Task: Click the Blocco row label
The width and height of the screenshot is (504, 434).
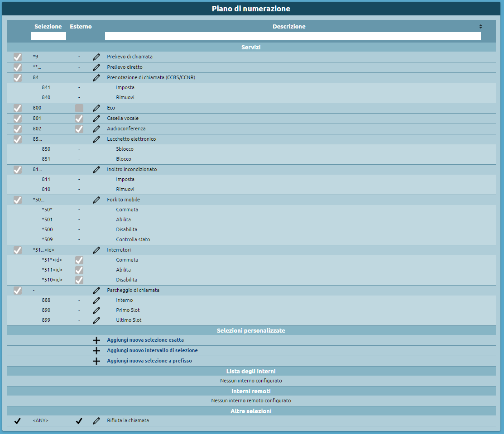Action: pyautogui.click(x=124, y=159)
